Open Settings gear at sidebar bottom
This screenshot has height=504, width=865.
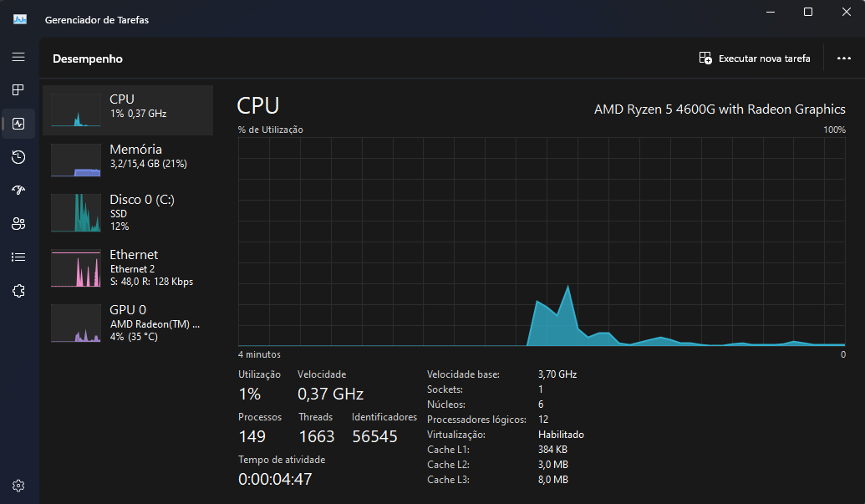pyautogui.click(x=18, y=486)
